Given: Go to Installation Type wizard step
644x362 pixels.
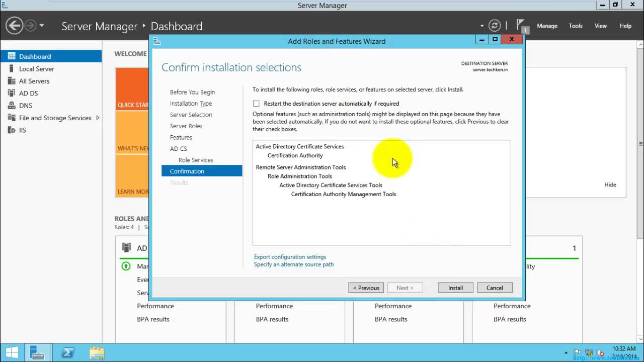Looking at the screenshot, I should pos(191,104).
